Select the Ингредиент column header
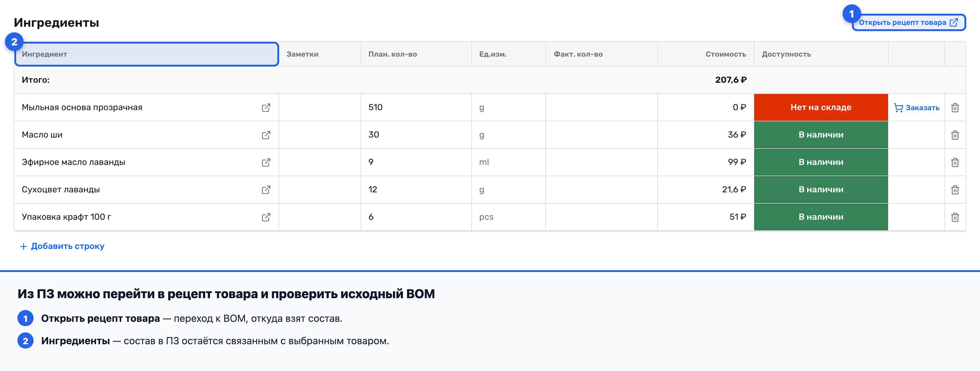 [x=146, y=54]
